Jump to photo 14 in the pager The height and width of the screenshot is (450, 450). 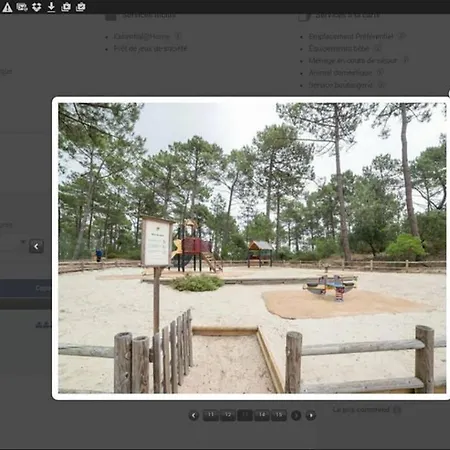(262, 415)
